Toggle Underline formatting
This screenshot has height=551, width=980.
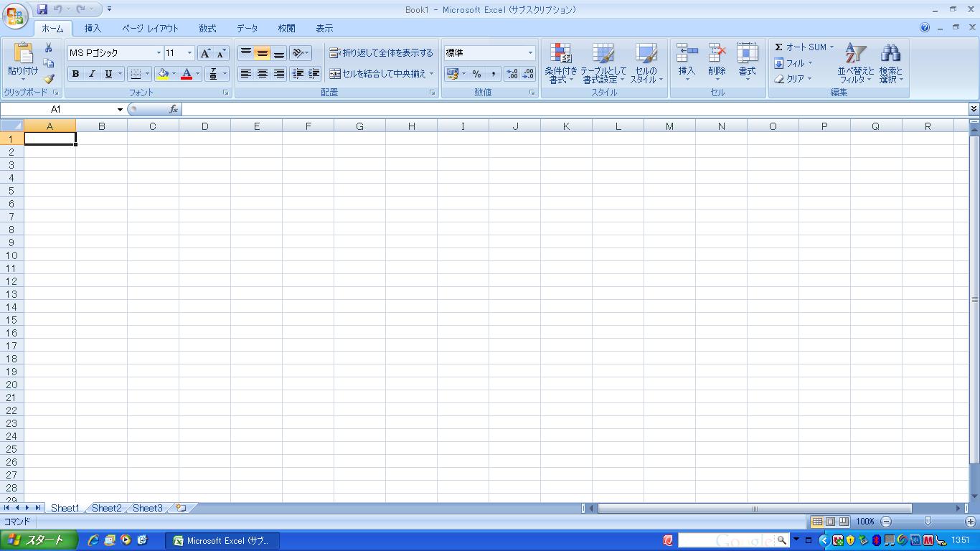point(108,74)
